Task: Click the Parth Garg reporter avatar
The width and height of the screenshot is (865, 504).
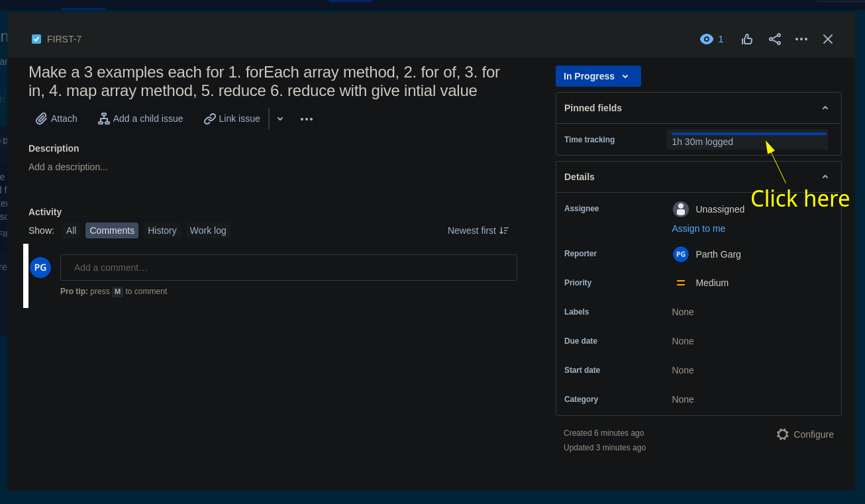Action: [x=681, y=254]
